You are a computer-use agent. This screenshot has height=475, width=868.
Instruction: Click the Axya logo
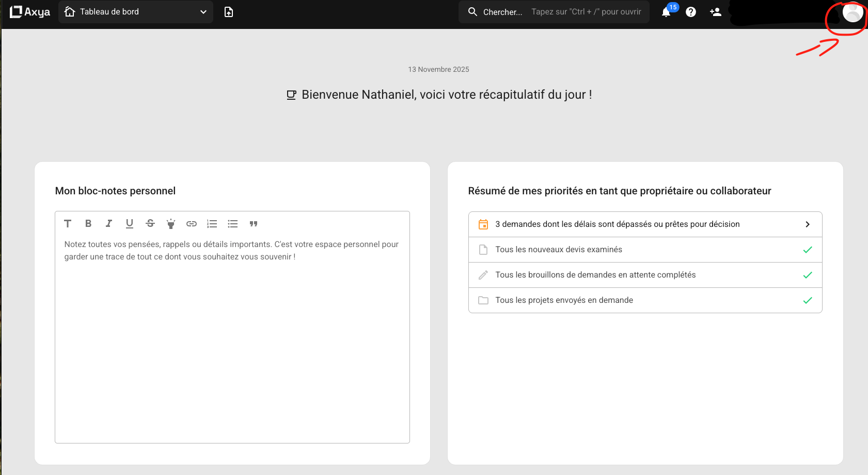pos(30,12)
